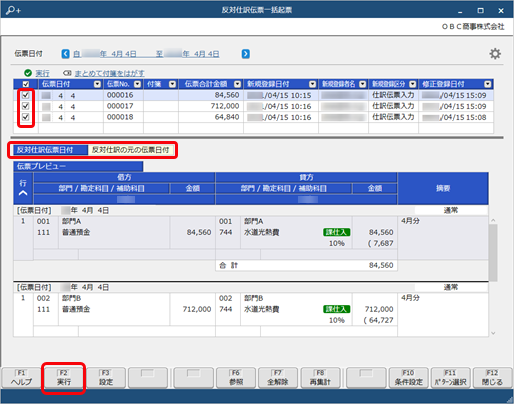Click the search-plus icon in title bar

pos(13,10)
